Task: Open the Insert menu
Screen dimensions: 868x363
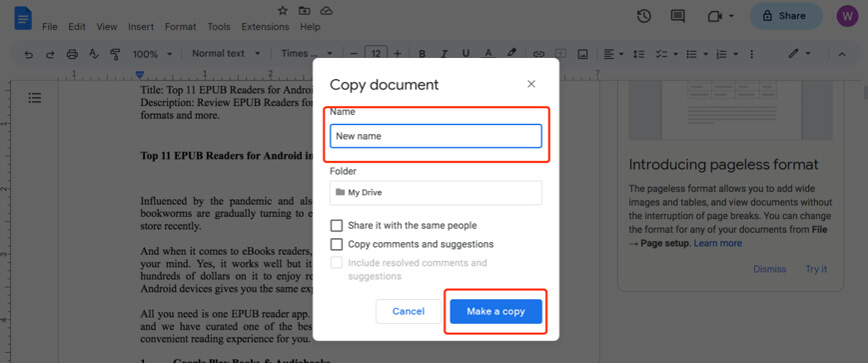Action: point(141,27)
